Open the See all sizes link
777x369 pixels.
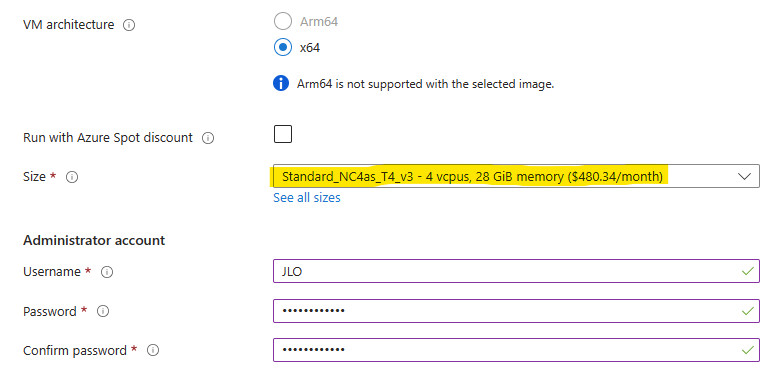click(307, 198)
